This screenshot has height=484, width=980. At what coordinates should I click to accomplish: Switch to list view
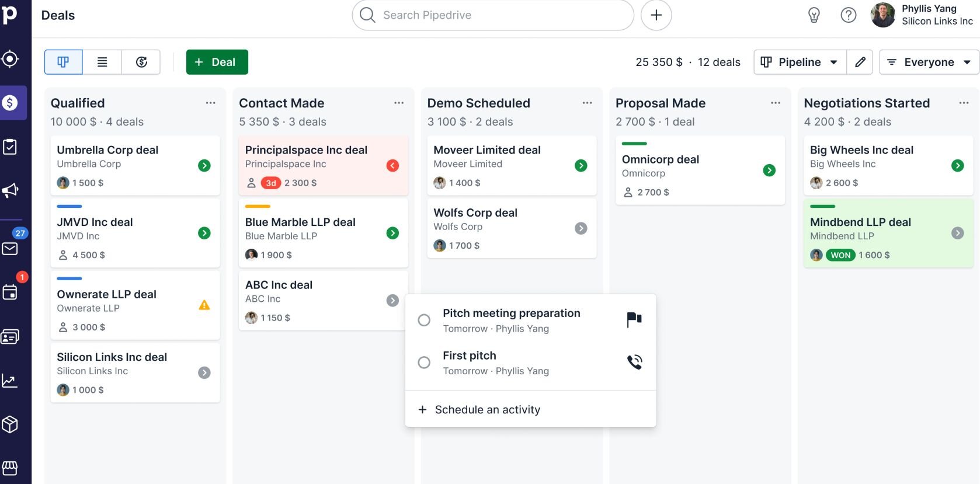102,62
